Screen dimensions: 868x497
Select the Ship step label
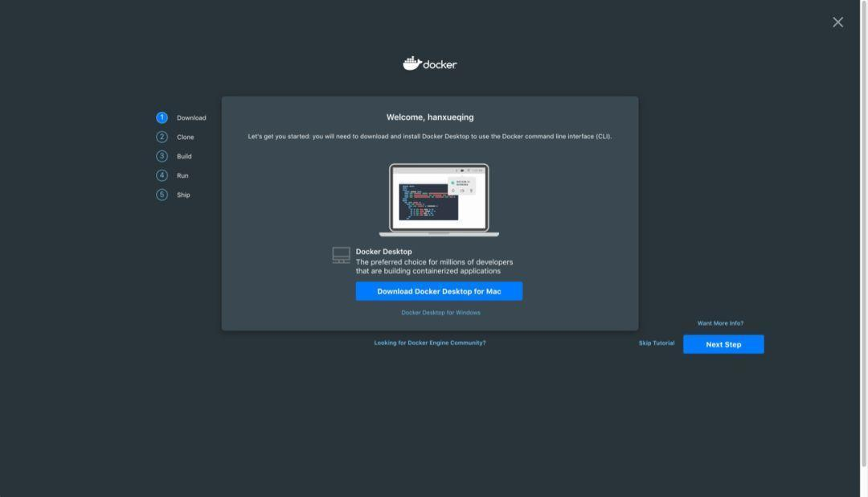click(183, 195)
